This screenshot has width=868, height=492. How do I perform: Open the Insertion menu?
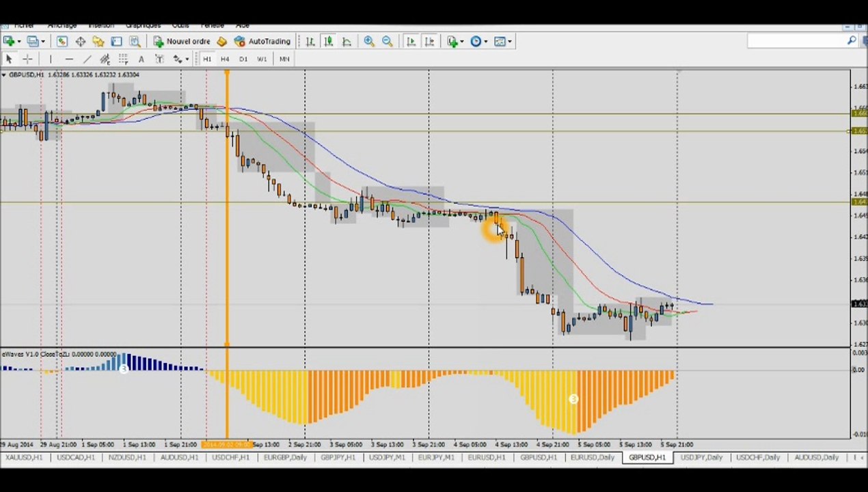101,25
